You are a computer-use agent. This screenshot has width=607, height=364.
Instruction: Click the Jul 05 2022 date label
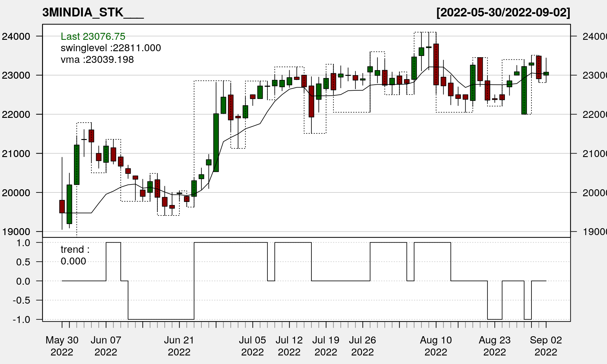(x=252, y=346)
